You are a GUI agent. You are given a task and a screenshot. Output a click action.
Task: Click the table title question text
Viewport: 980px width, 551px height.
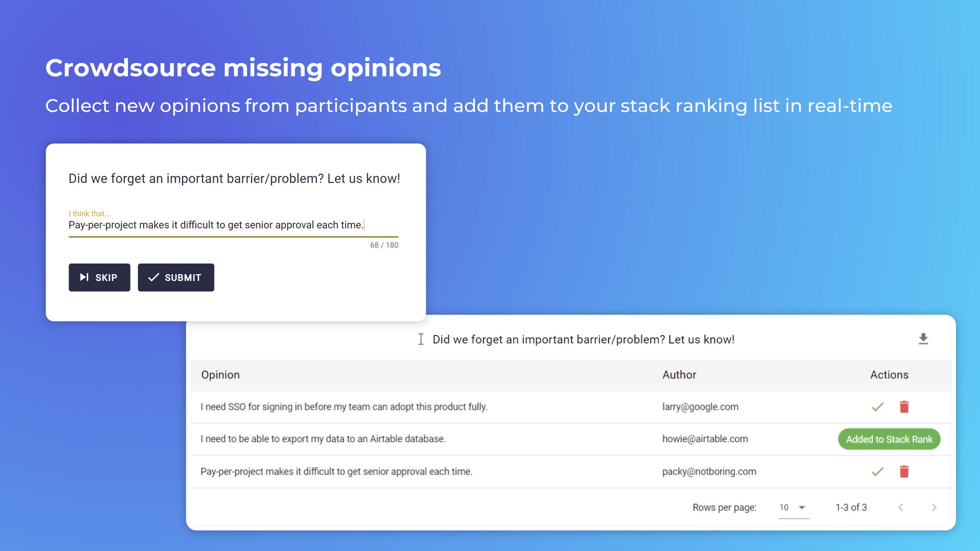tap(583, 339)
